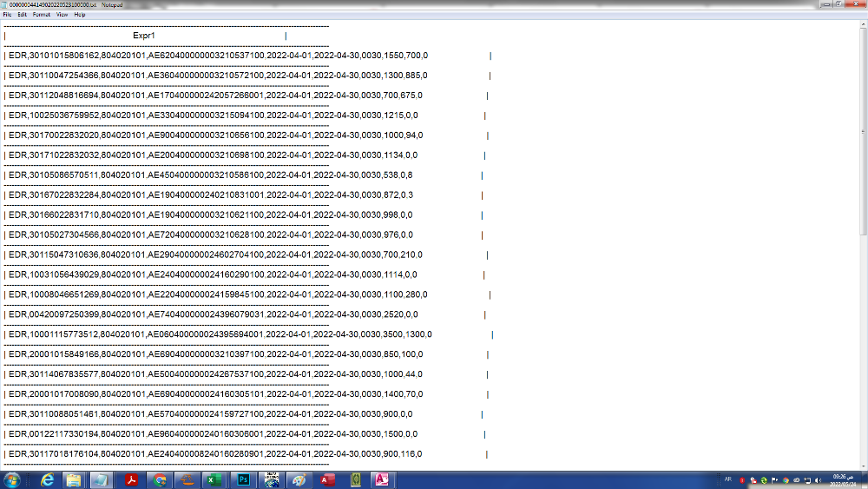Open the Format menu
Viewport: 868px width, 489px height.
coord(42,15)
